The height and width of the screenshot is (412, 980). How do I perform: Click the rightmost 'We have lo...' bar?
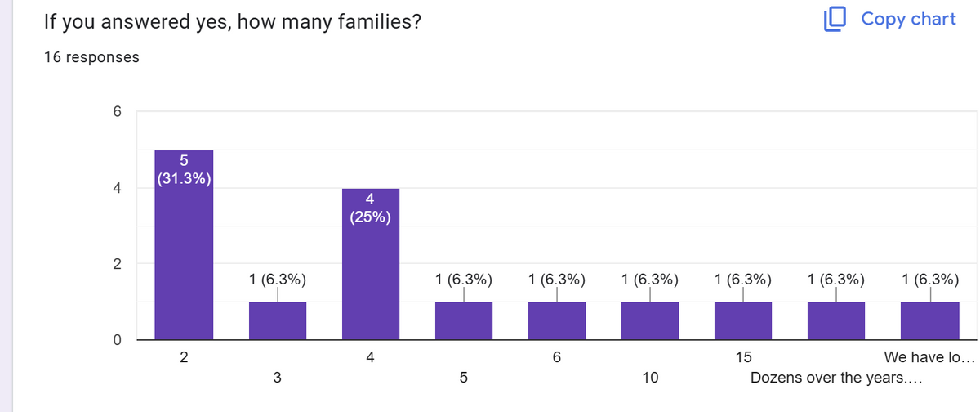(929, 320)
